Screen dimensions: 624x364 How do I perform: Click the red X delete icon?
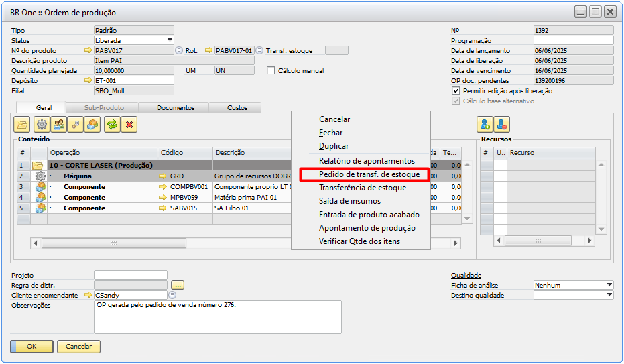tap(129, 124)
